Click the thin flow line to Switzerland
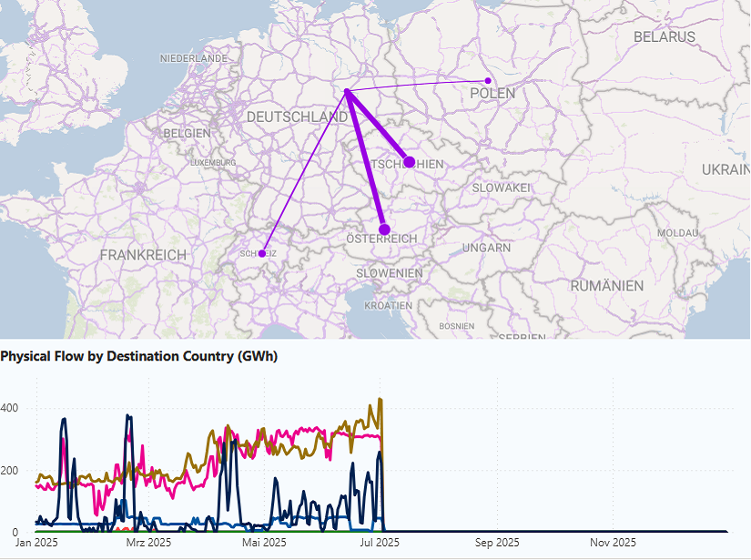Image resolution: width=751 pixels, height=560 pixels. pyautogui.click(x=304, y=172)
